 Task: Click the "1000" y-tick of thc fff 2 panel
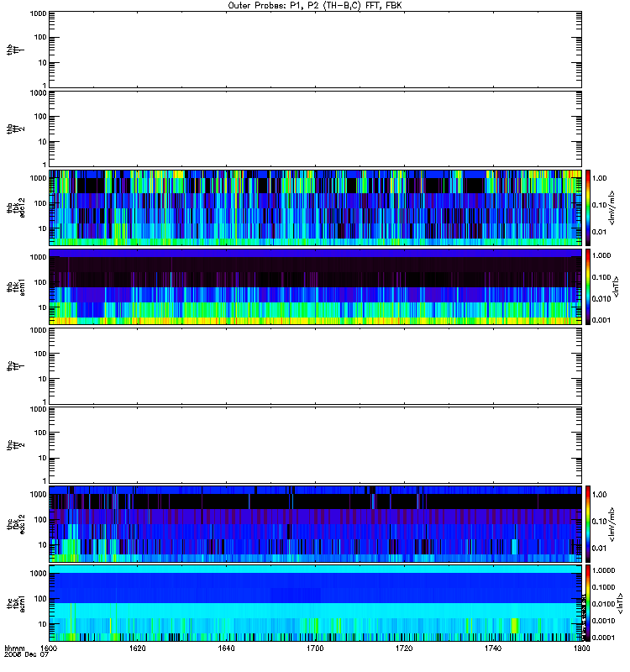point(38,409)
